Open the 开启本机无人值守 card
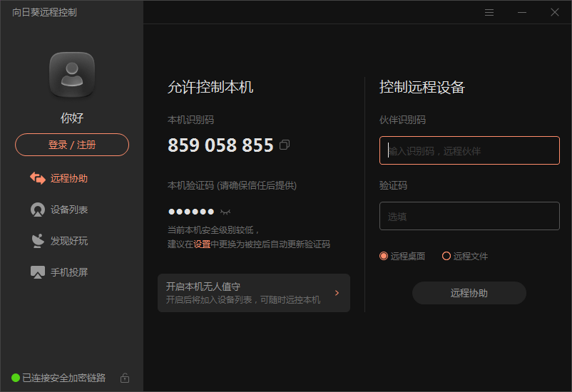The width and height of the screenshot is (572, 392). pos(254,293)
